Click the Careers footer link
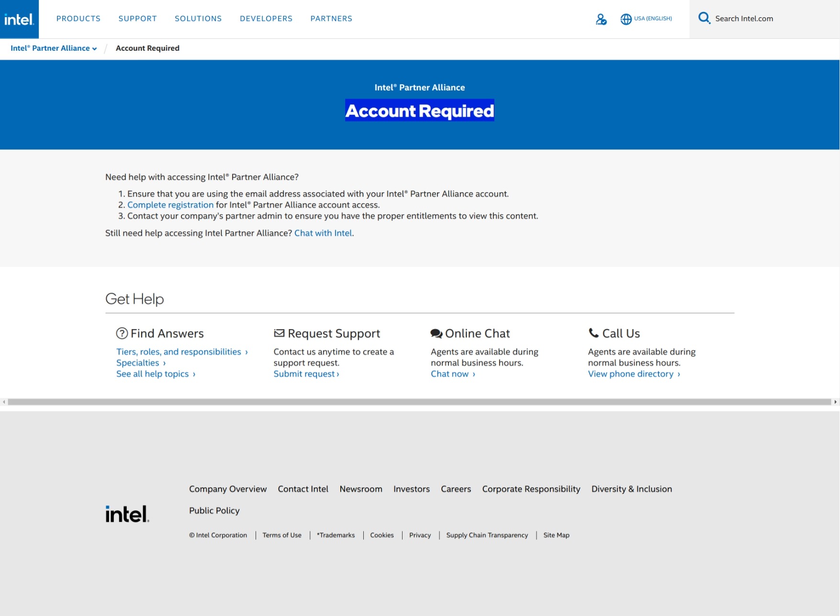The height and width of the screenshot is (616, 840). pyautogui.click(x=456, y=489)
